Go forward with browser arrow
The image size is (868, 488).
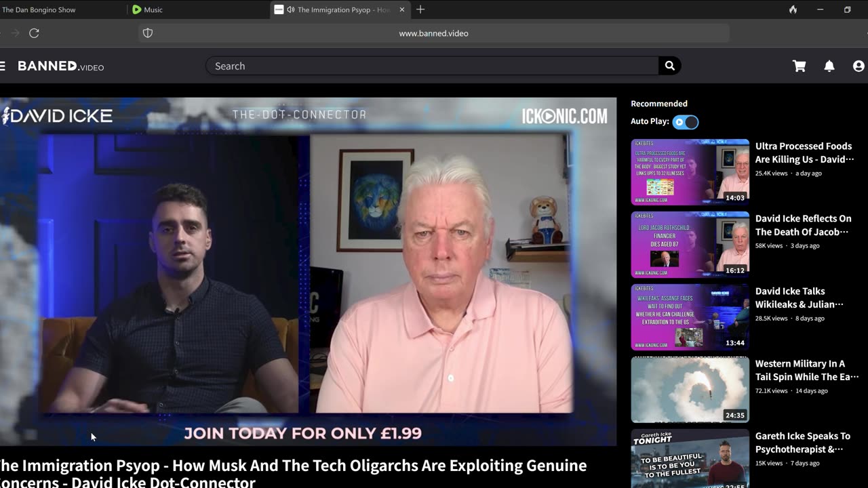(x=14, y=33)
